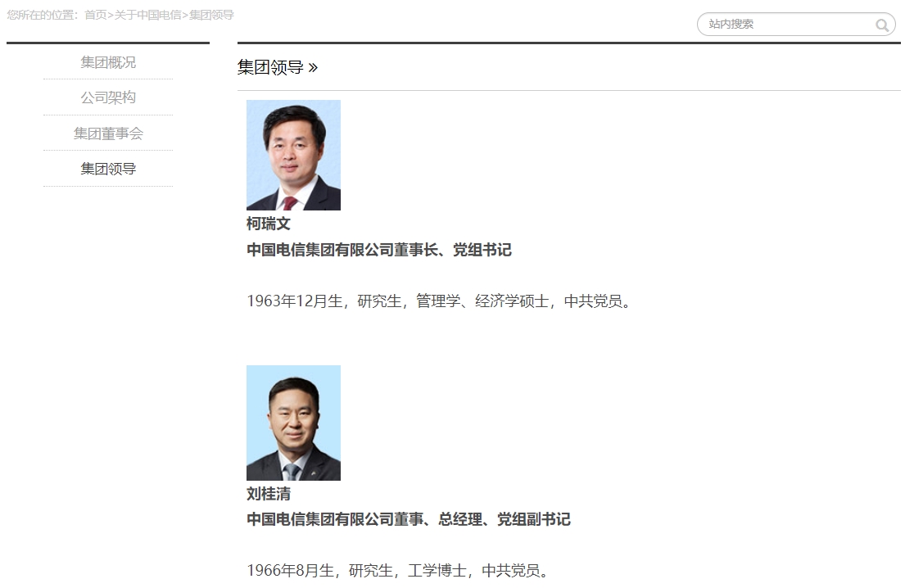Click the name 柯瑞文
Image resolution: width=905 pixels, height=588 pixels.
pos(269,224)
